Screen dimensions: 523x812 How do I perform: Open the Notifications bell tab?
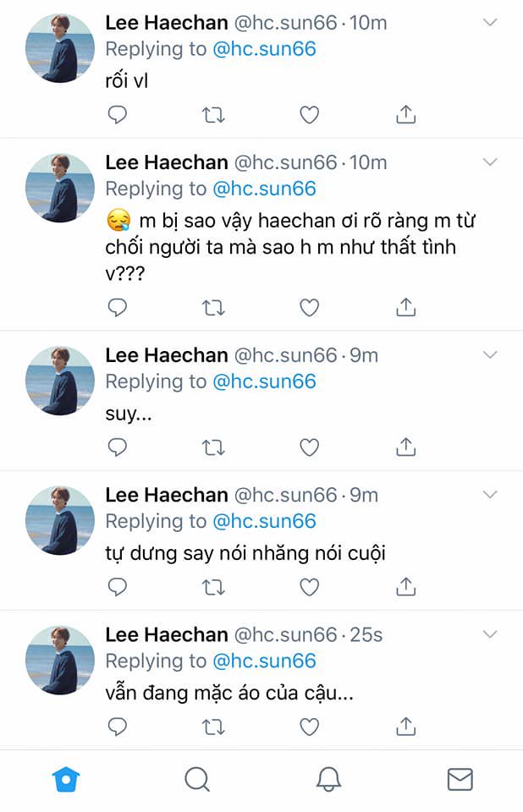pyautogui.click(x=328, y=779)
